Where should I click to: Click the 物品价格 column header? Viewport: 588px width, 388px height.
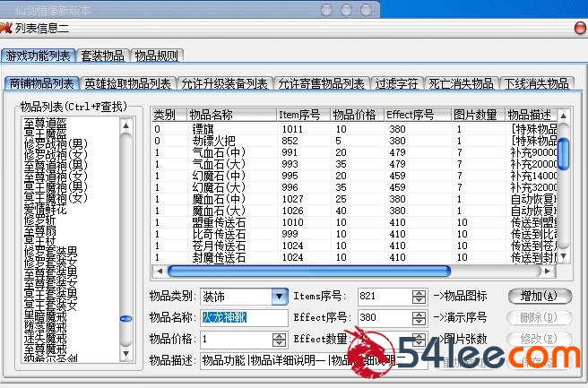click(x=357, y=115)
